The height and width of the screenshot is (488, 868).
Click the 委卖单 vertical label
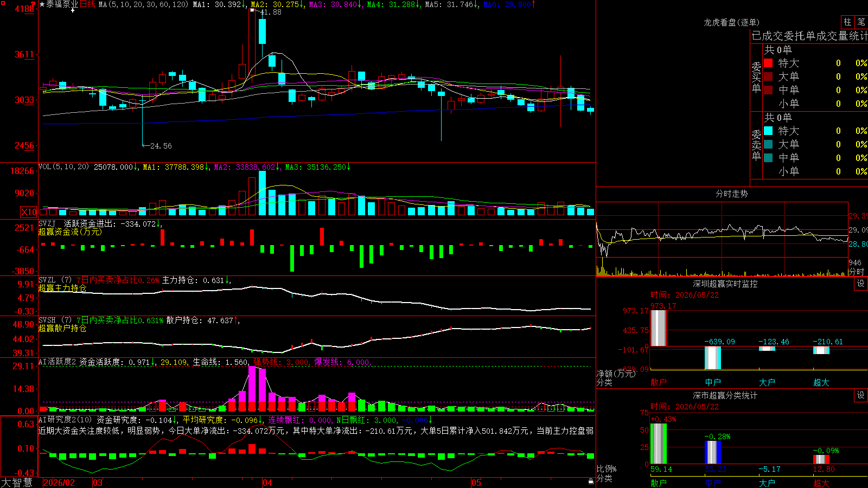coord(756,145)
